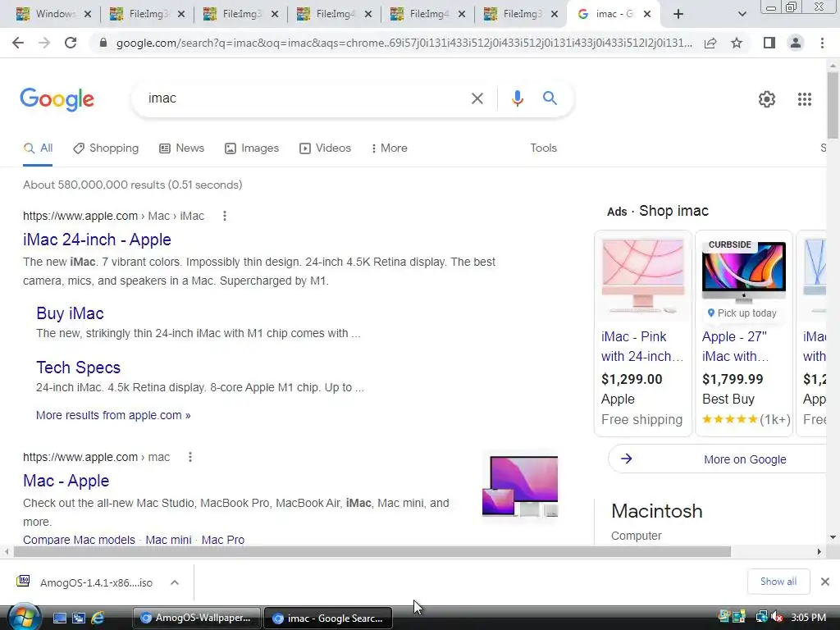Open the Mac mini sublink
The height and width of the screenshot is (630, 840).
tap(168, 540)
